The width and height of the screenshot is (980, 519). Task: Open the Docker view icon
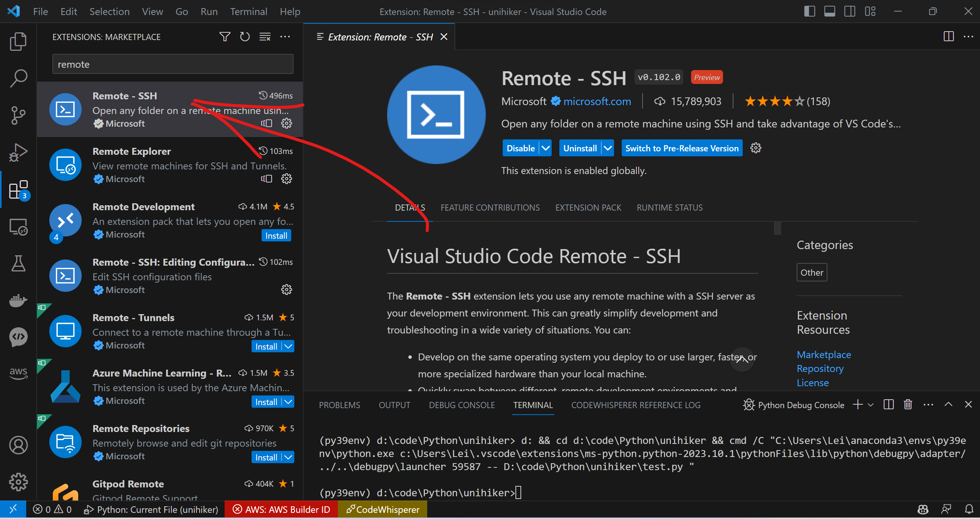click(x=18, y=300)
